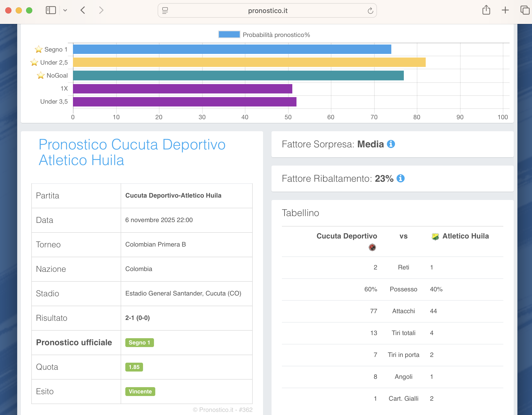Go back to the previous page
This screenshot has height=415, width=532.
[x=83, y=10]
